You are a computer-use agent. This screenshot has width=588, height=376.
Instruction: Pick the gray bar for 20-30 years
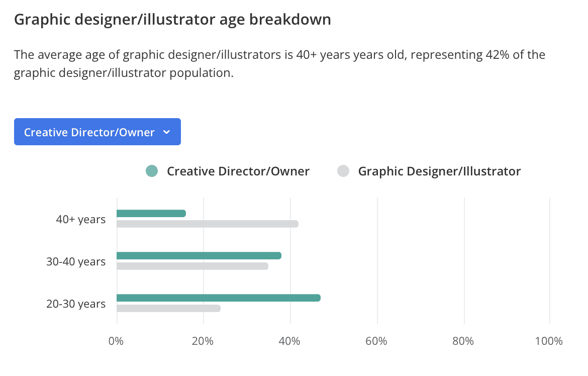coord(168,308)
